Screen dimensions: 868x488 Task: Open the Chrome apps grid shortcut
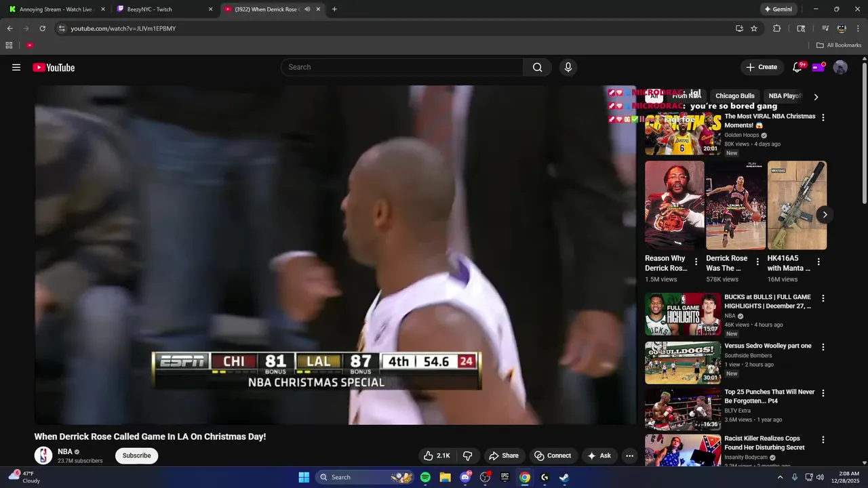(x=9, y=45)
